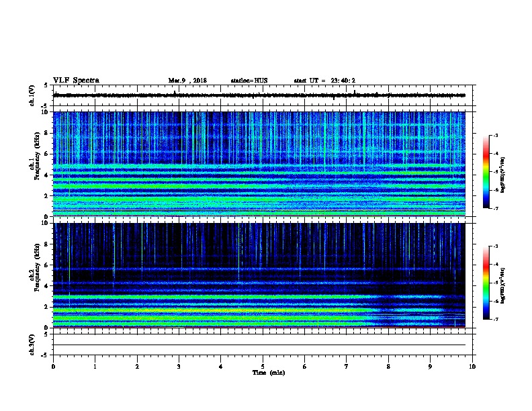Image resolution: width=532 pixels, height=411 pixels.
Task: Click time-axis tick label "1"
Action: click(95, 367)
